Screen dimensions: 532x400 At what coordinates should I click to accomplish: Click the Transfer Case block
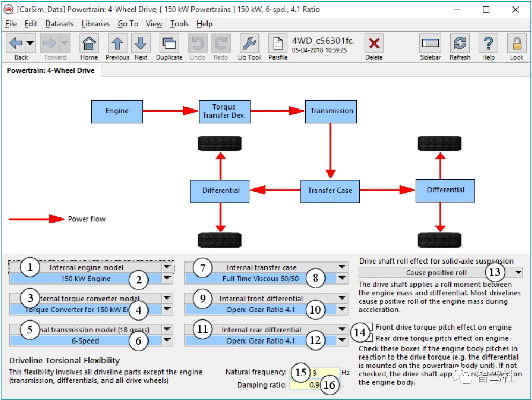[x=330, y=192]
